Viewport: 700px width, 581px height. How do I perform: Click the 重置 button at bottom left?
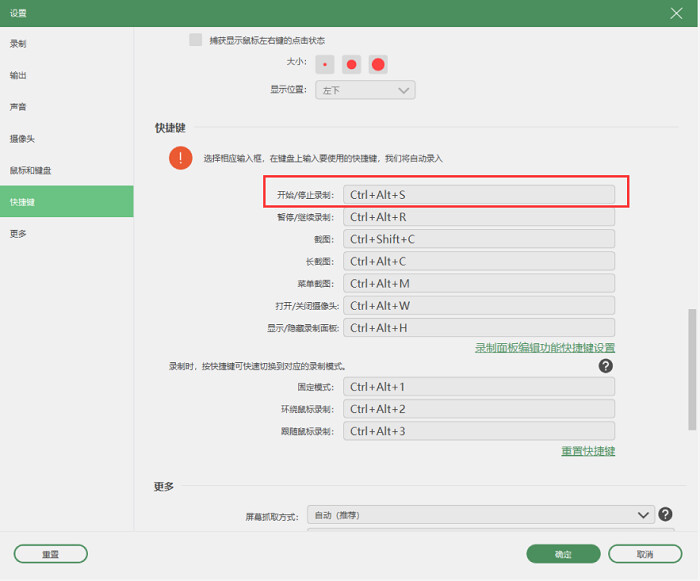pyautogui.click(x=50, y=554)
